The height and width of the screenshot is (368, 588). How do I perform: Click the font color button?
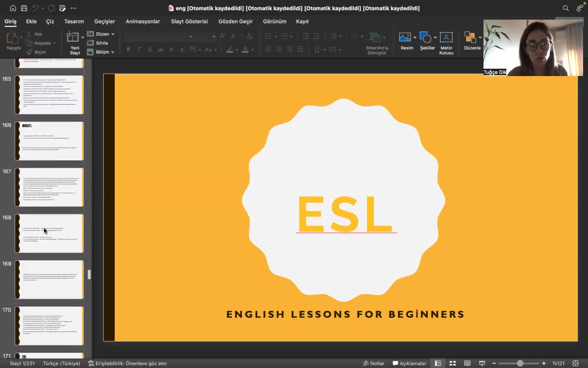point(245,49)
